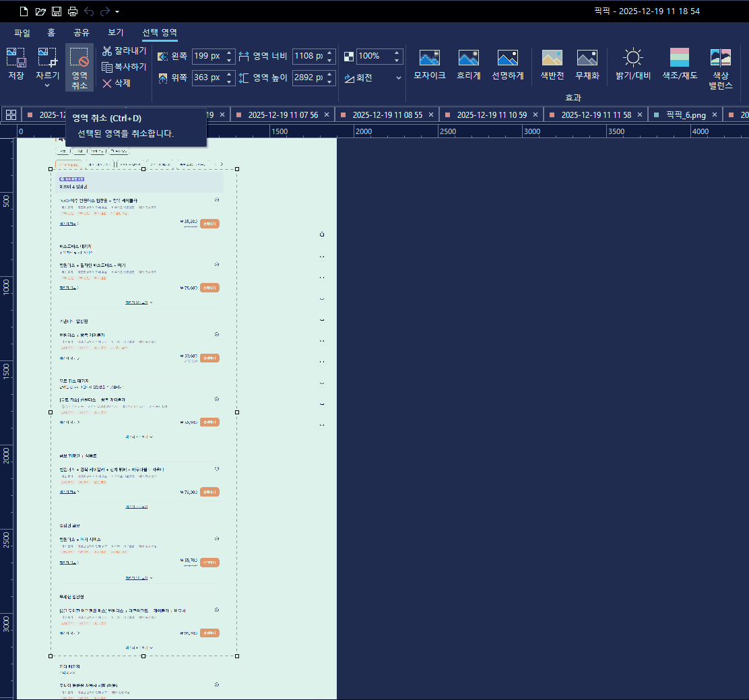Increase the 100% opacity with up arrow

click(x=397, y=53)
